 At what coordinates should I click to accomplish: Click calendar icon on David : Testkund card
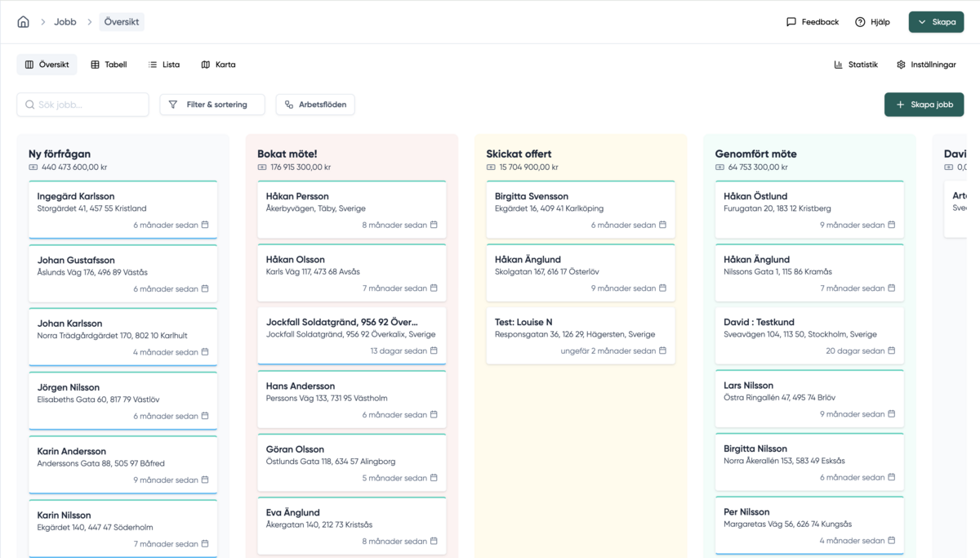coord(892,350)
